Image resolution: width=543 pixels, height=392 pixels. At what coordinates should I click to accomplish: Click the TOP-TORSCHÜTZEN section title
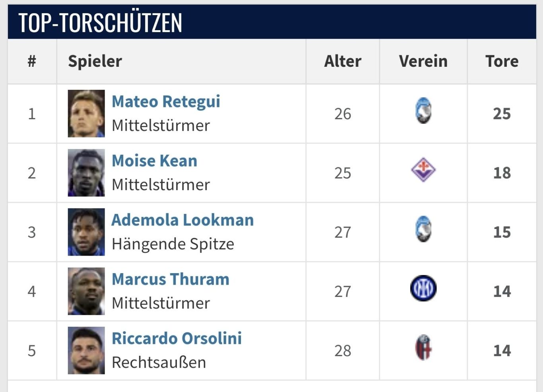pyautogui.click(x=100, y=22)
